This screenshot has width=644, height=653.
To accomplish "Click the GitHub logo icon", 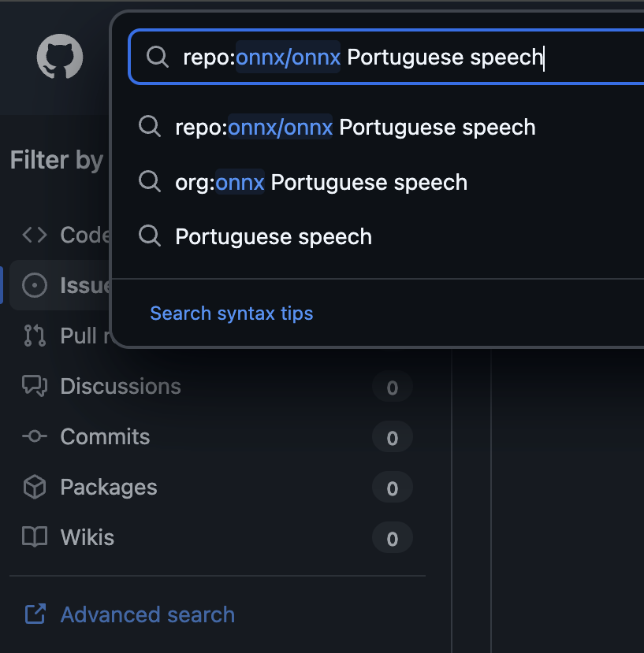I will click(60, 58).
